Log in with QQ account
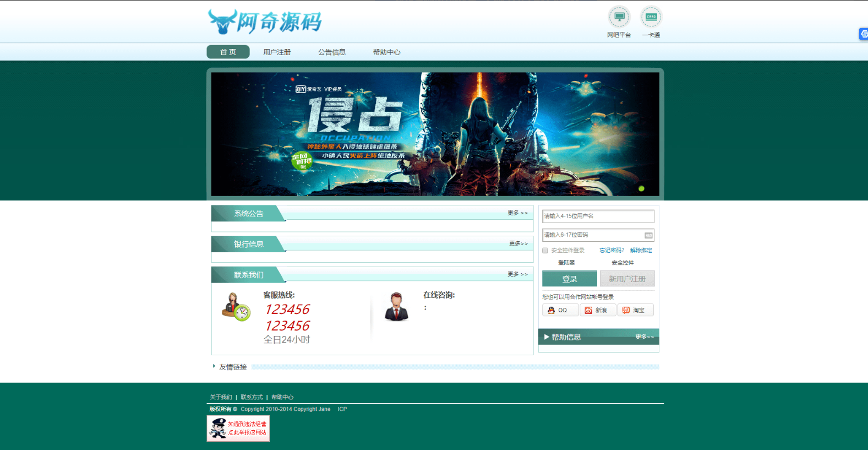 pos(560,310)
